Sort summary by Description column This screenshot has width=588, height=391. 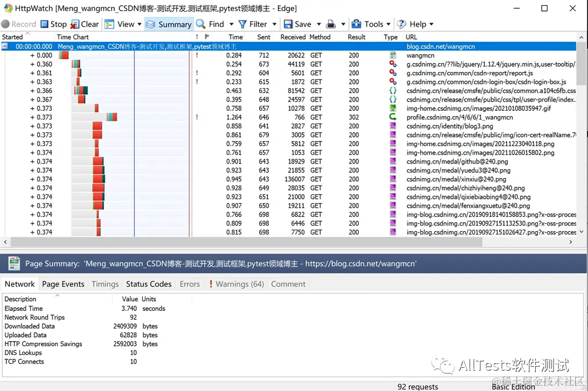tap(20, 299)
